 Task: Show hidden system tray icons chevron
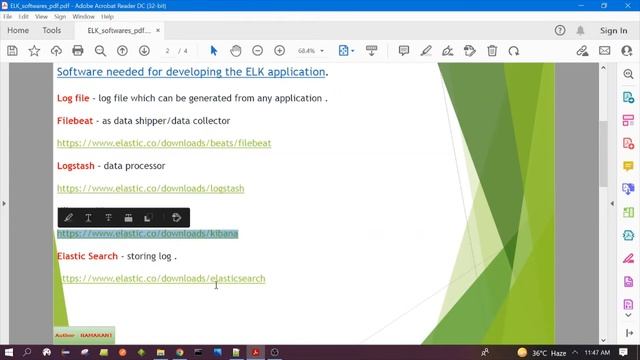pyautogui.click(x=575, y=352)
